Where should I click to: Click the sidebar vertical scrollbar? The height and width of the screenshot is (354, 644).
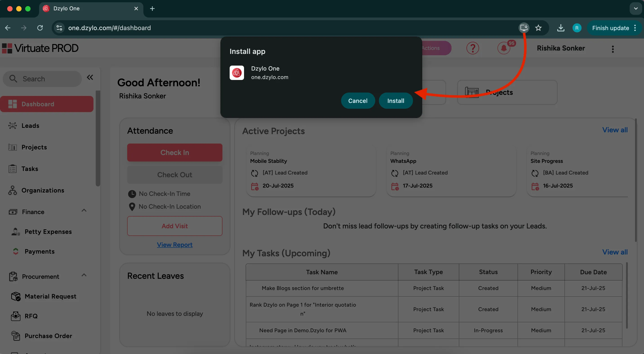(x=98, y=139)
